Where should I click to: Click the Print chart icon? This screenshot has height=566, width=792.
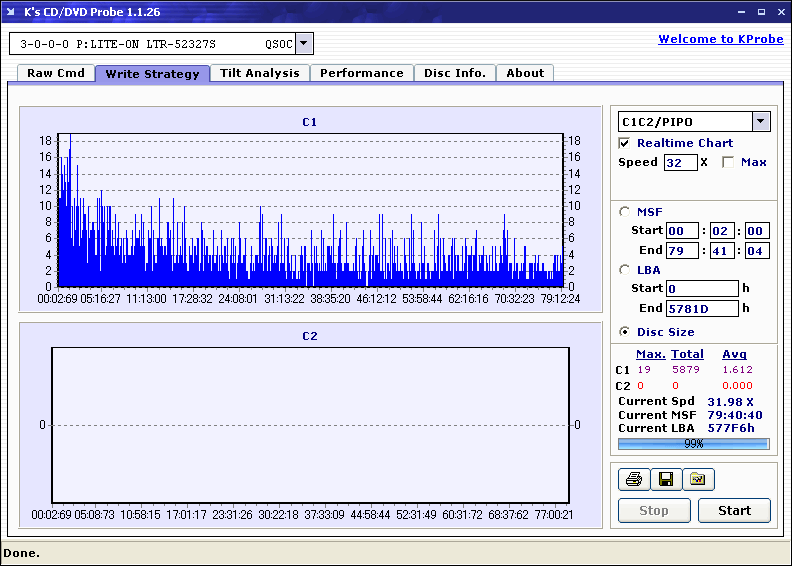[x=633, y=479]
